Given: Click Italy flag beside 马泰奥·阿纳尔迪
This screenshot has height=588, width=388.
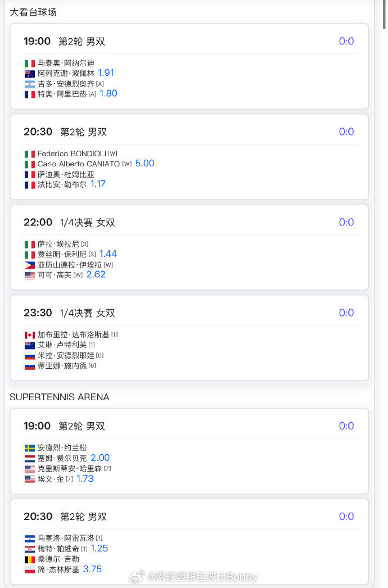Looking at the screenshot, I should point(30,64).
